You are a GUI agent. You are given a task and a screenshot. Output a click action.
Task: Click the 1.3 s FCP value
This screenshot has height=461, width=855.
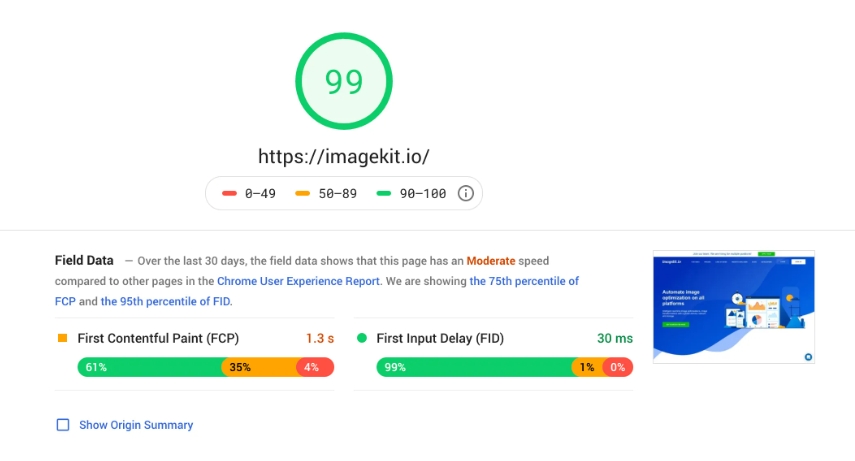click(319, 339)
